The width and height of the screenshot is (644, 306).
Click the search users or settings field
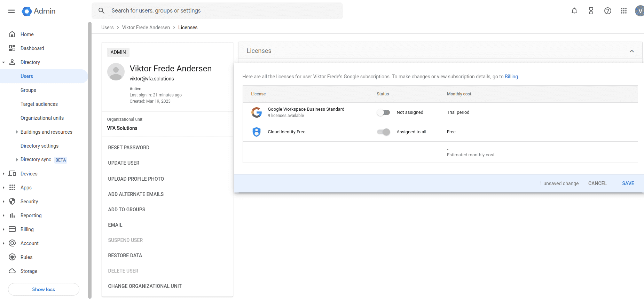(x=223, y=11)
